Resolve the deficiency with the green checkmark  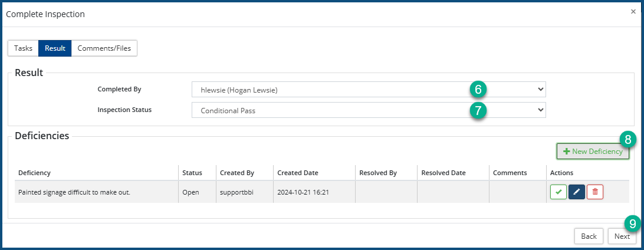pos(558,192)
